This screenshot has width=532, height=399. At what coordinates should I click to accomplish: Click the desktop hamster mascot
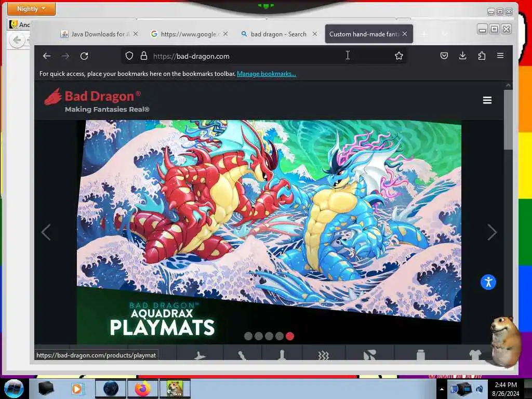pos(505,341)
